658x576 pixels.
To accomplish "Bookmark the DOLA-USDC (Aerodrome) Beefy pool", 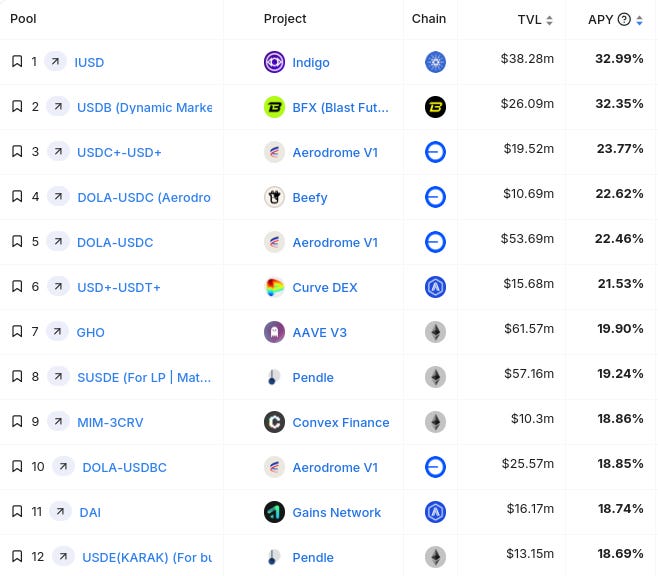I will (x=17, y=196).
